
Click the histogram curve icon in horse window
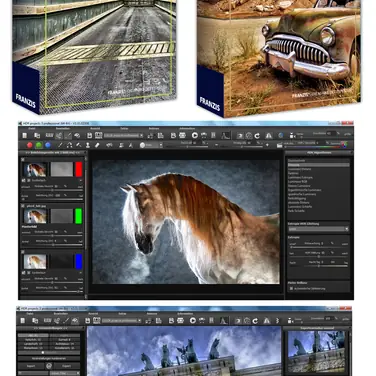click(x=226, y=135)
